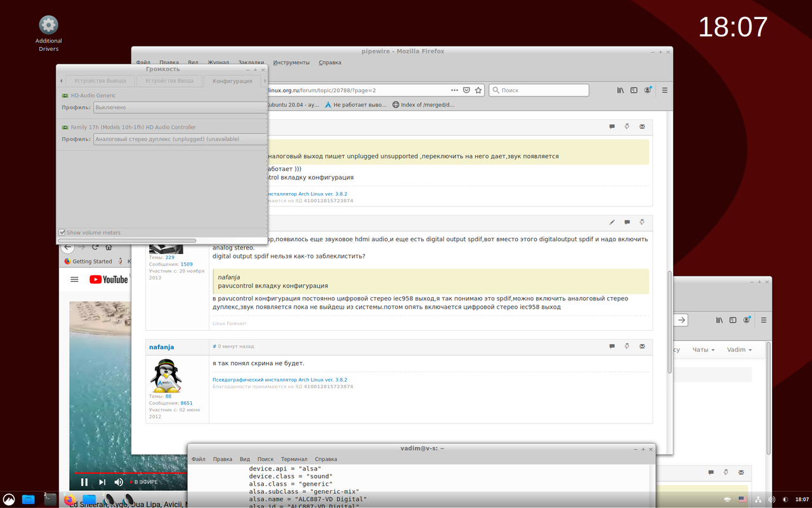Click horizontal scrollbar in Громкость window
This screenshot has height=508, width=812.
point(127,241)
